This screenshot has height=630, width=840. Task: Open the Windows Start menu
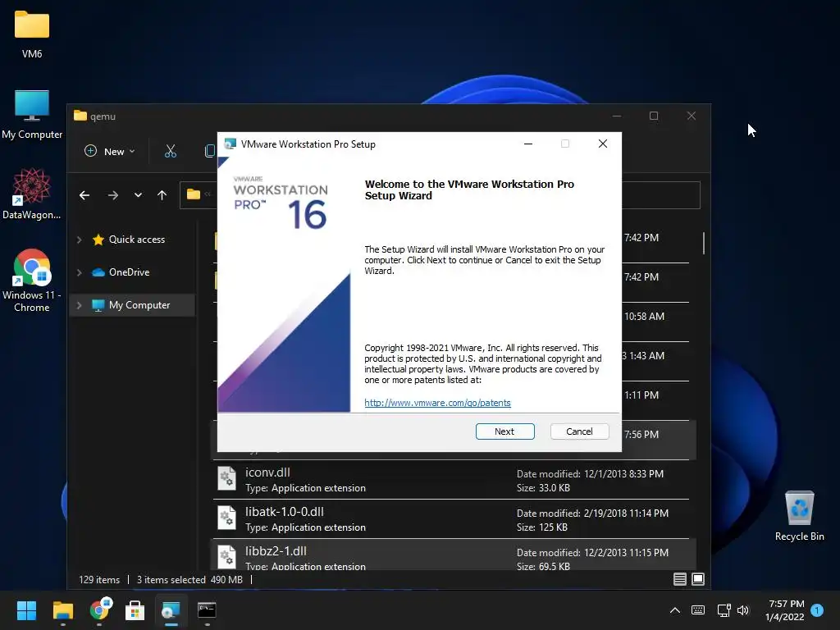click(26, 610)
